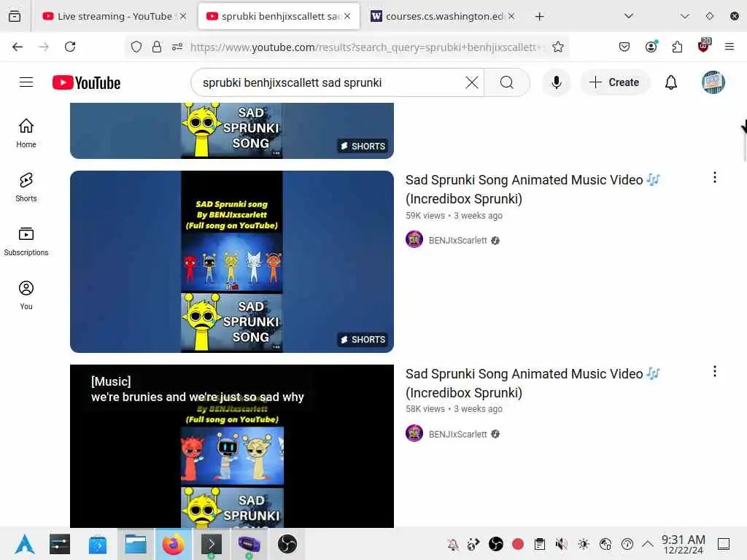Screen dimensions: 747x560
Task: Open the YouTube hamburger guide menu
Action: (26, 82)
